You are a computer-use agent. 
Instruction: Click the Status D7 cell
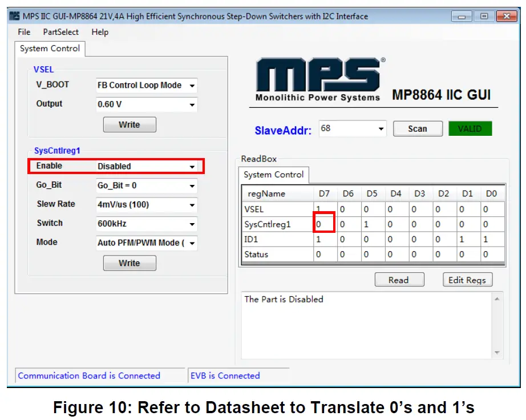(325, 255)
